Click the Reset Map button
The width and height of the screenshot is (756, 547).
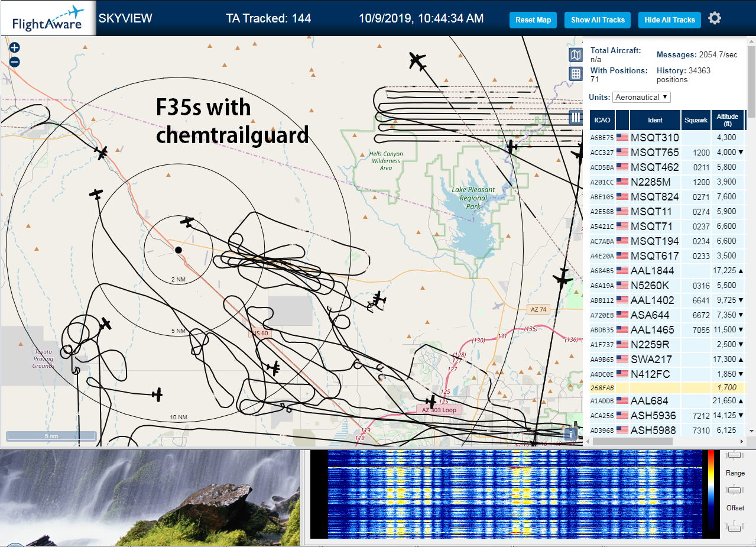tap(533, 20)
